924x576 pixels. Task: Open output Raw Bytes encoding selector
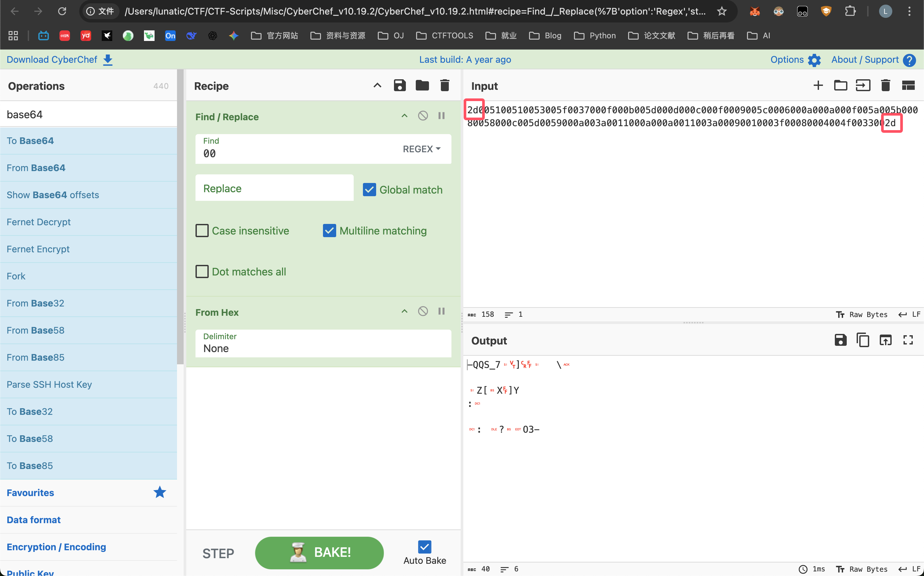[862, 569]
